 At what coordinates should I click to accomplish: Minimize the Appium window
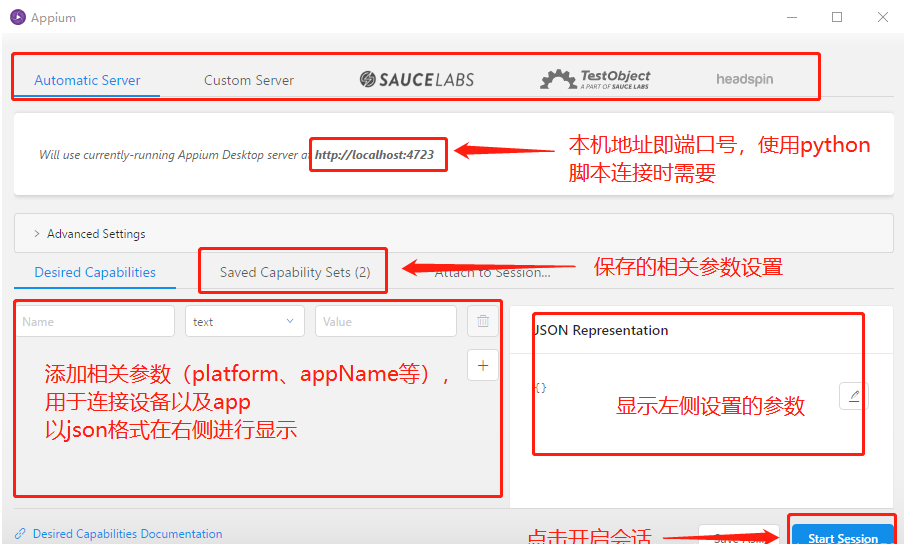coord(792,17)
